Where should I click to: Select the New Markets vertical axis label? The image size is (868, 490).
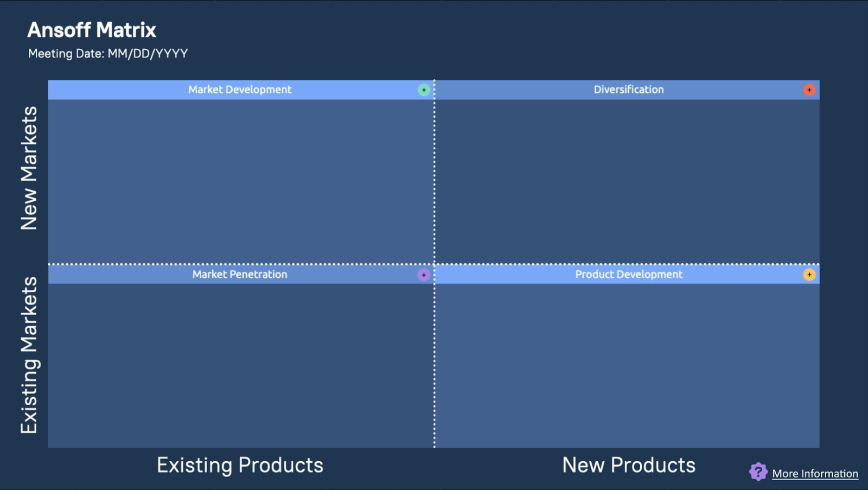tap(29, 168)
